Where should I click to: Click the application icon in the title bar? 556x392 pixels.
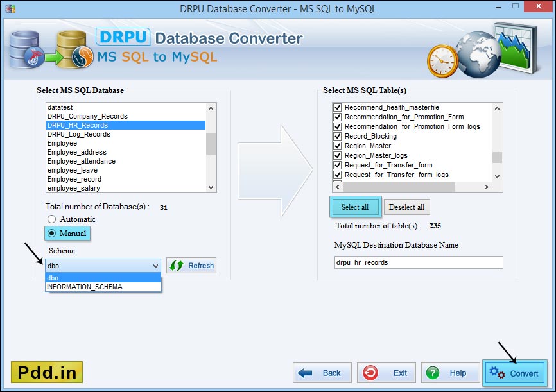click(x=11, y=8)
